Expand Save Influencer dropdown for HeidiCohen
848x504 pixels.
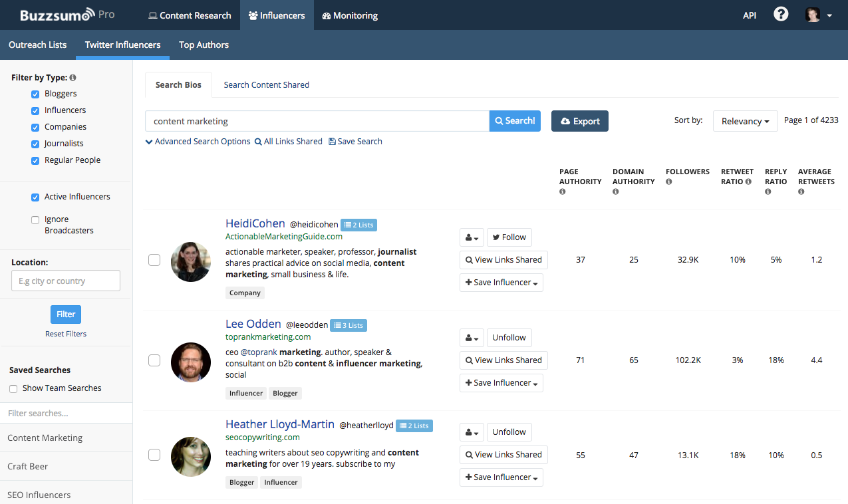(501, 283)
